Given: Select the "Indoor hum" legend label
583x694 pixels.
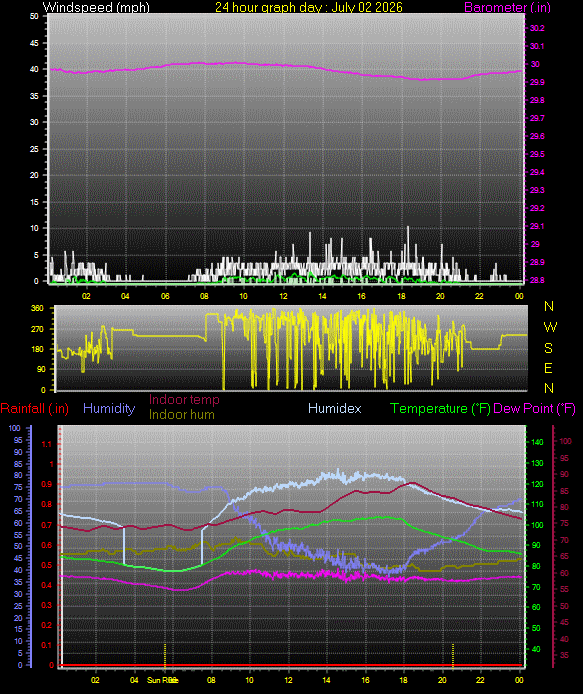Looking at the screenshot, I should [x=182, y=414].
